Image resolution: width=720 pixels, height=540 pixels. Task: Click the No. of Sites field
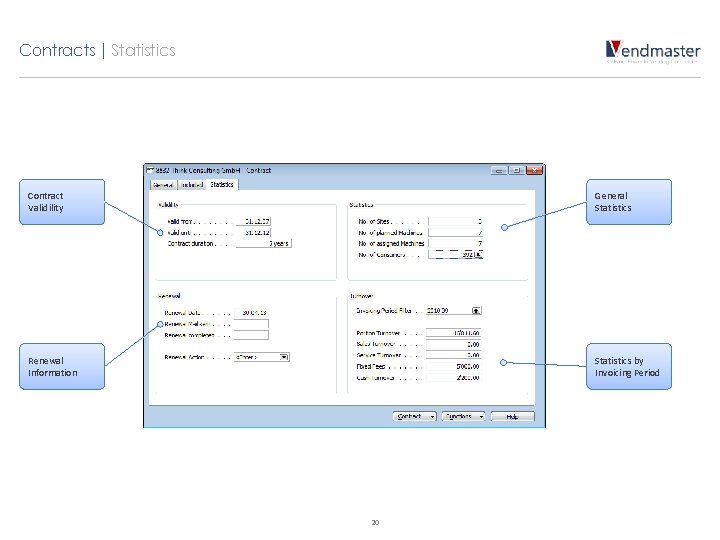(456, 221)
